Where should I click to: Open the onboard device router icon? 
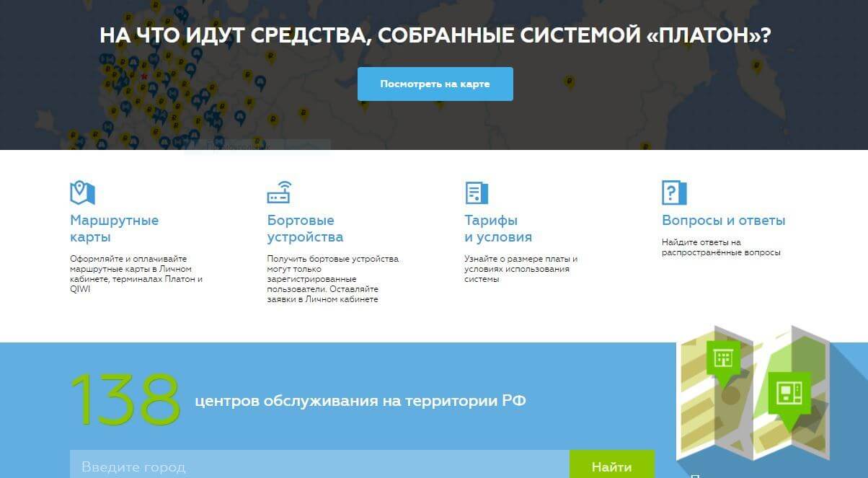[x=279, y=192]
